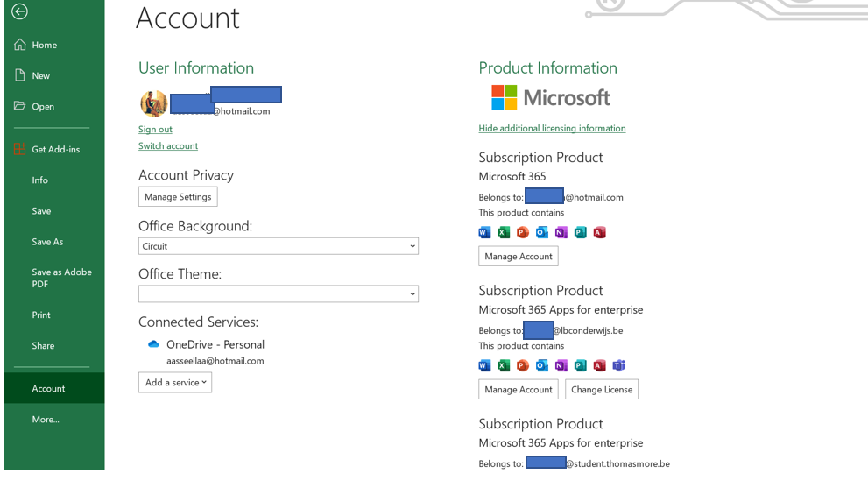
Task: Click the Product Information heading
Action: click(548, 67)
